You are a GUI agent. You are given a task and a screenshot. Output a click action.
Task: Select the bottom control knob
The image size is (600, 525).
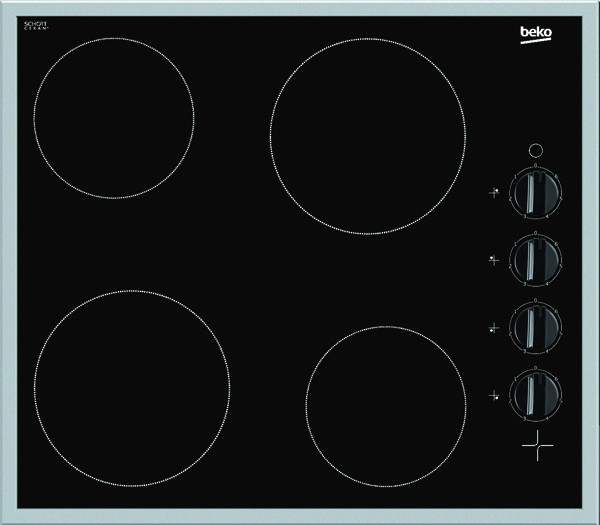point(535,395)
